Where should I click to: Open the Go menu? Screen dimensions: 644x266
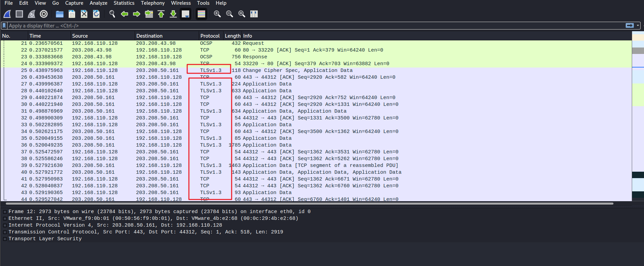tap(56, 3)
